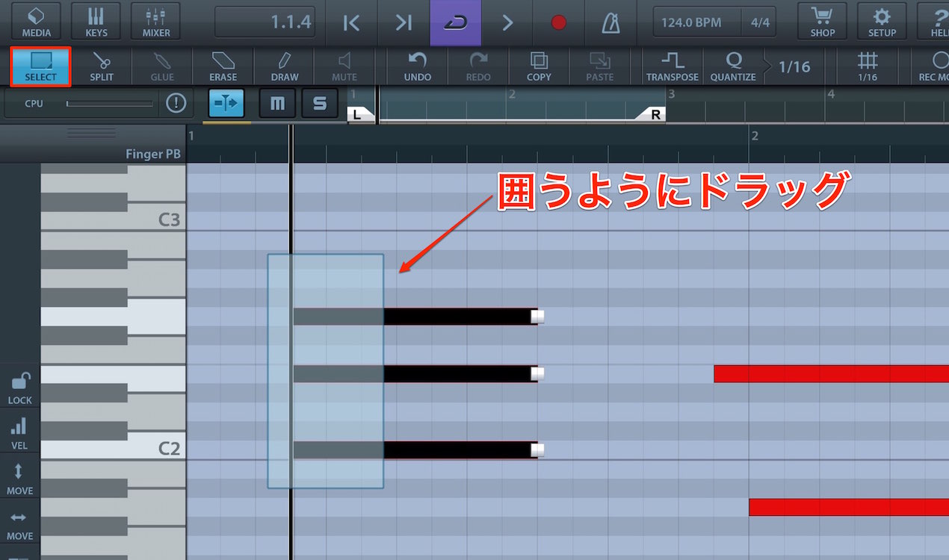Screen dimensions: 949x560
Task: Activate the vertical MOVE arrows button
Action: pyautogui.click(x=19, y=479)
